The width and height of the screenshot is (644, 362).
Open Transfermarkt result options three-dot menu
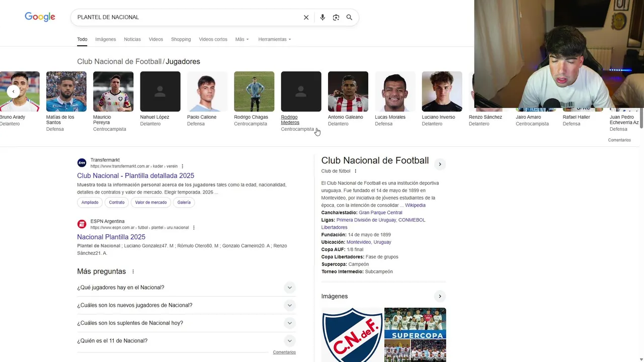click(x=183, y=166)
